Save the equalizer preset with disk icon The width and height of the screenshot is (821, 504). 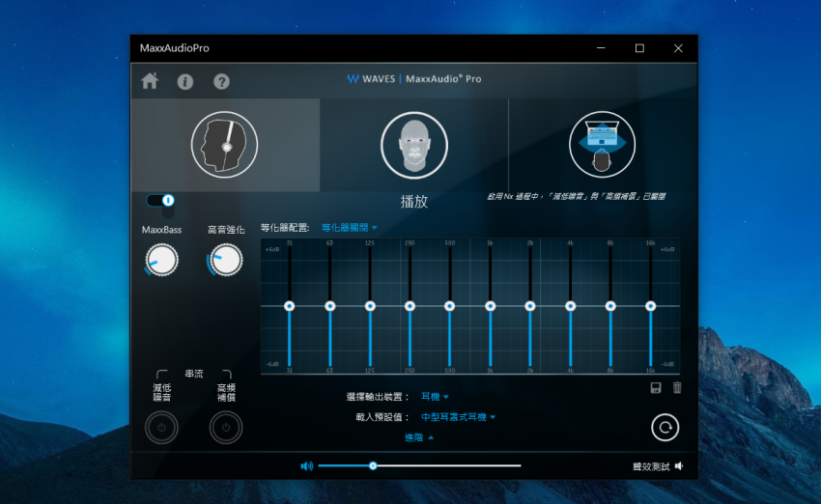pos(656,388)
